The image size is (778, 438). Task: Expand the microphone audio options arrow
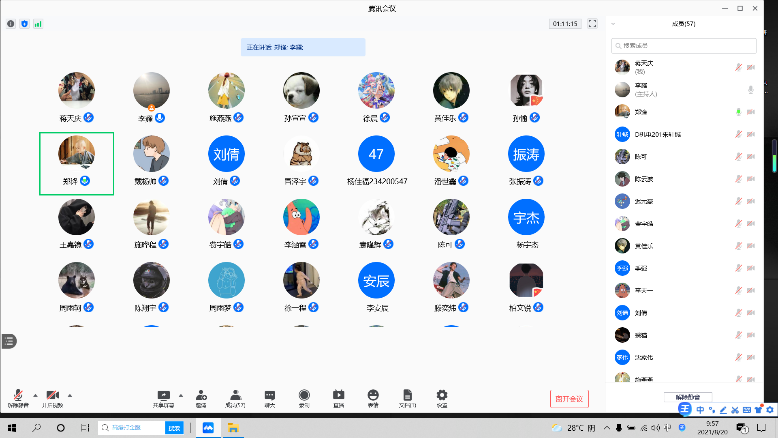click(x=36, y=395)
